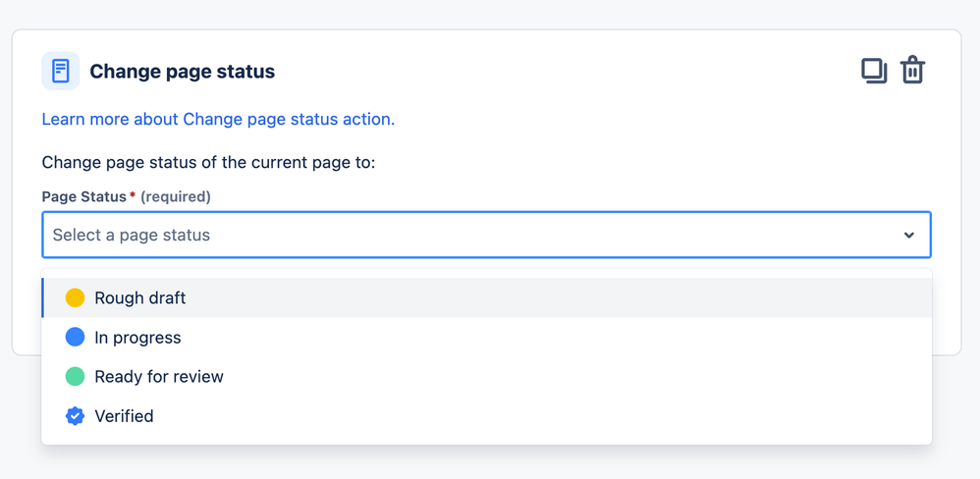This screenshot has height=479, width=980.
Task: Click the Page Status select field
Action: [x=471, y=236]
